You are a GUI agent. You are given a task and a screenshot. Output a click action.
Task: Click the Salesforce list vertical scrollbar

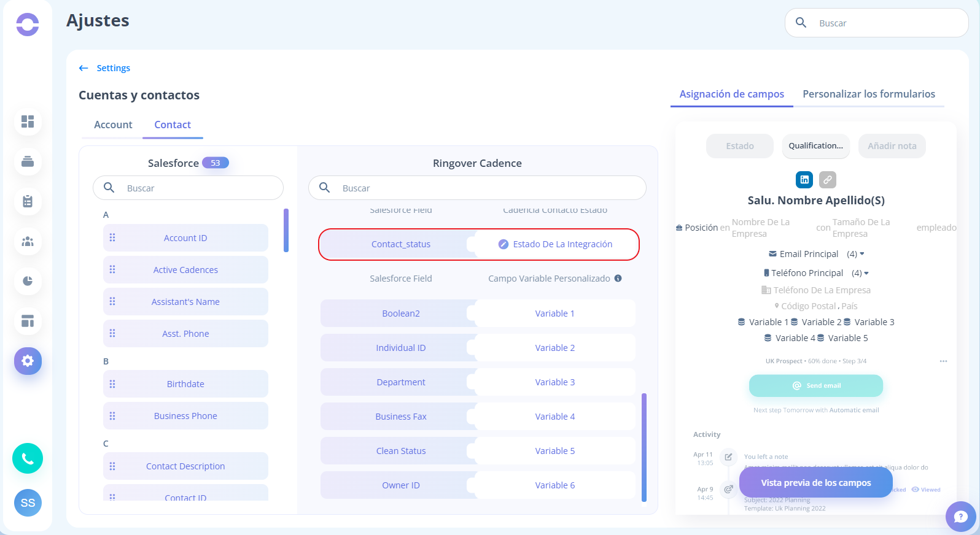pos(286,231)
